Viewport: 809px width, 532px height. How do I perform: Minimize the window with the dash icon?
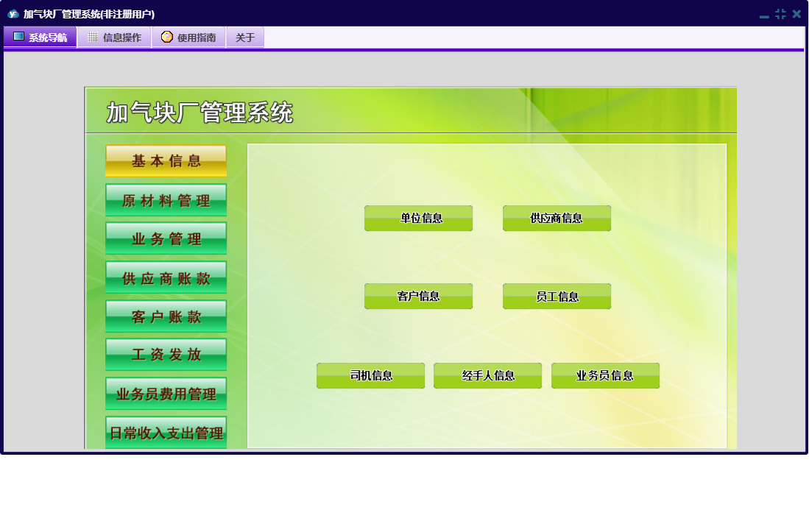point(764,16)
